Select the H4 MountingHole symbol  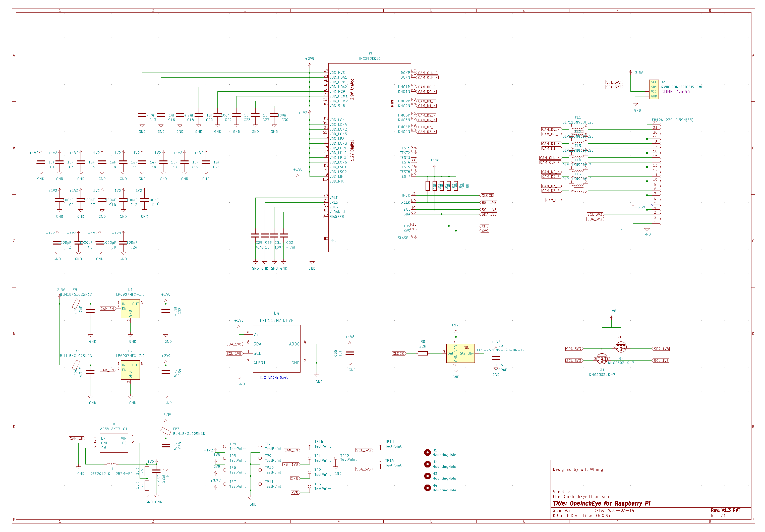(427, 488)
